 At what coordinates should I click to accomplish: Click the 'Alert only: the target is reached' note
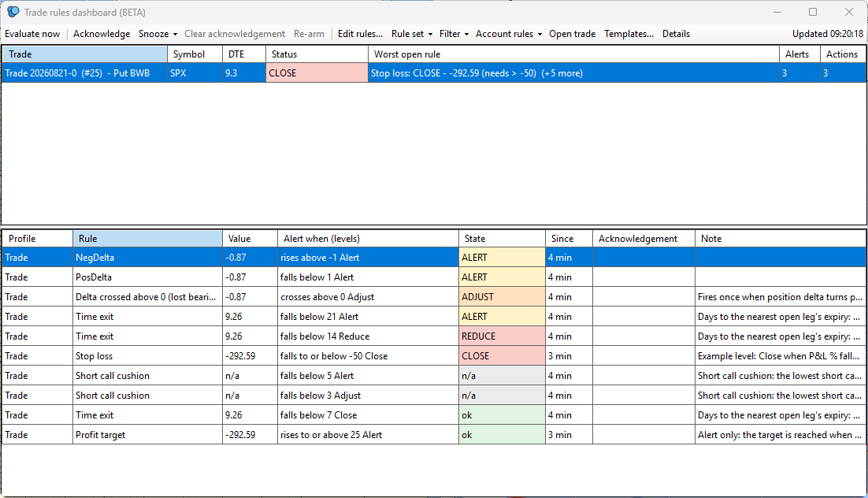(780, 435)
